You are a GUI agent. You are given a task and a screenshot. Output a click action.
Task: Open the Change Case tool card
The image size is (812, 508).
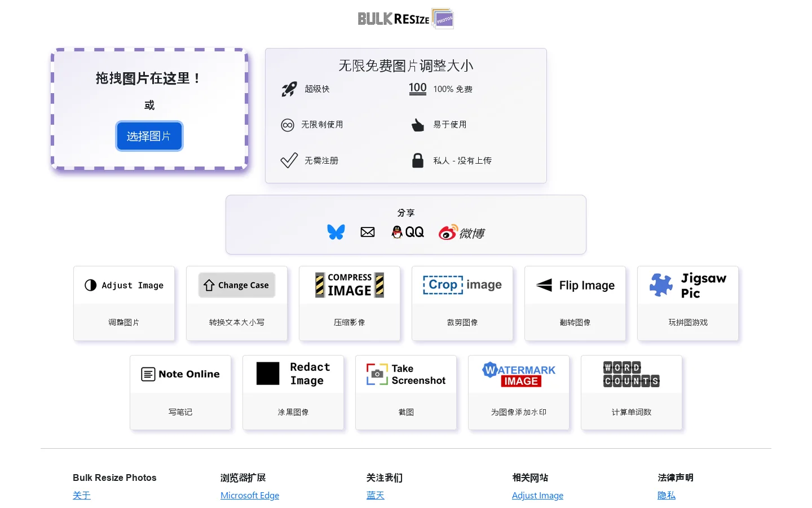(237, 303)
